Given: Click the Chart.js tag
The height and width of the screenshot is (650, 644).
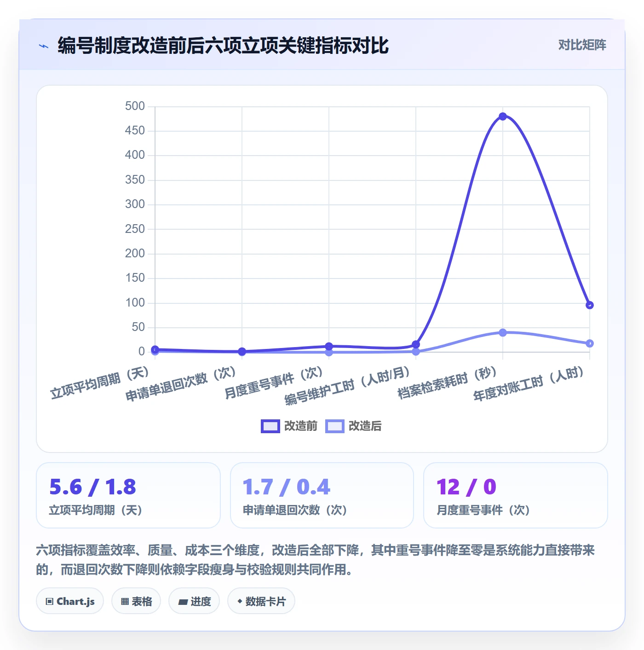Looking at the screenshot, I should coord(70,601).
